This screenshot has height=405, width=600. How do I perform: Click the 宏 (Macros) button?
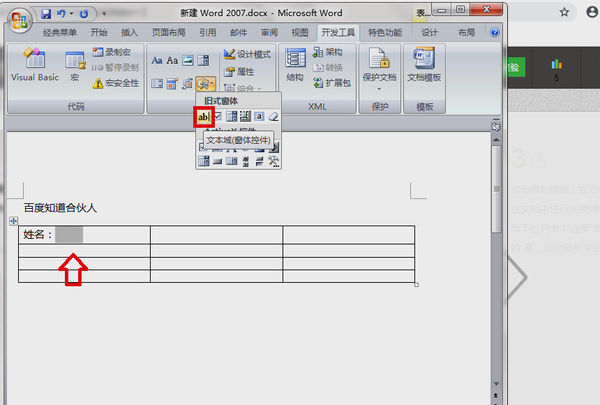74,66
